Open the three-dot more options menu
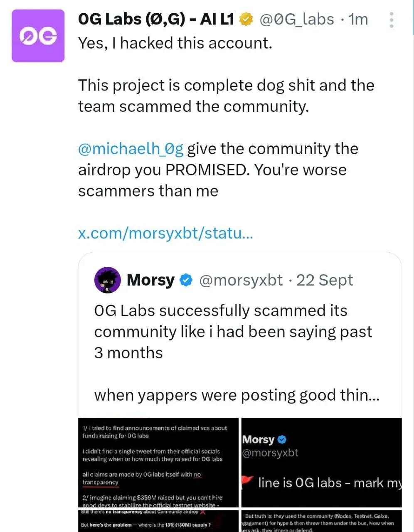Screen dimensions: 414x532 (x=391, y=20)
